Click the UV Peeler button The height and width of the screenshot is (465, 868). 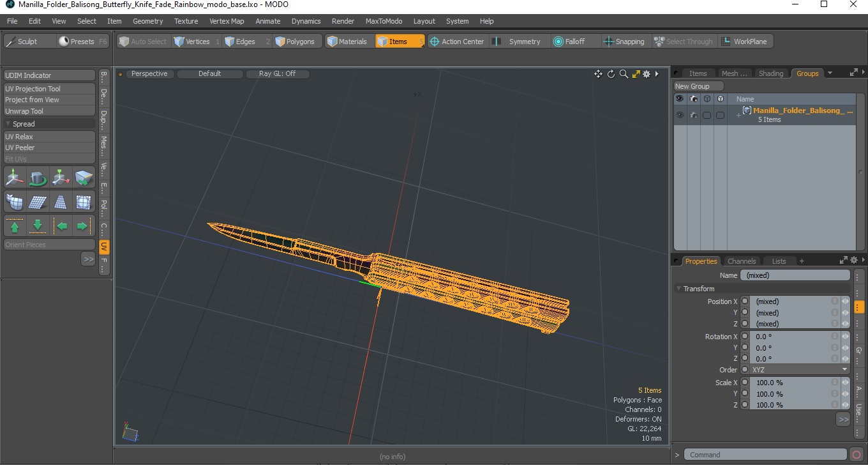(49, 148)
